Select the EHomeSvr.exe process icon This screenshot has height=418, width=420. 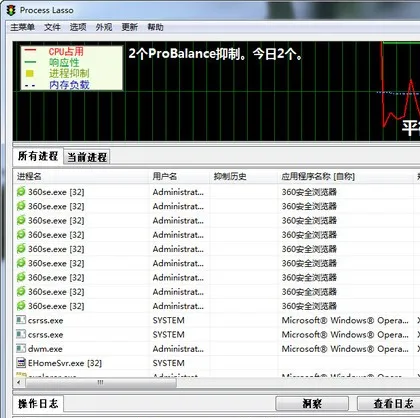tap(21, 363)
